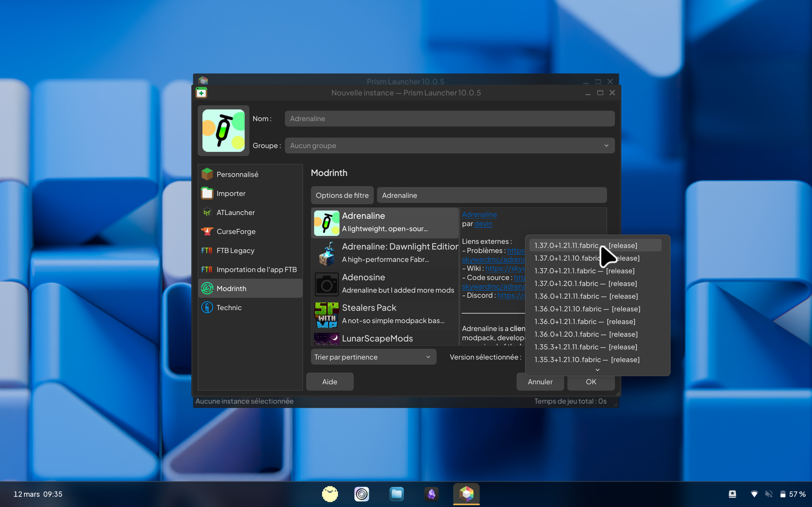812x507 pixels.
Task: Open the Importer page icon
Action: [x=207, y=193]
